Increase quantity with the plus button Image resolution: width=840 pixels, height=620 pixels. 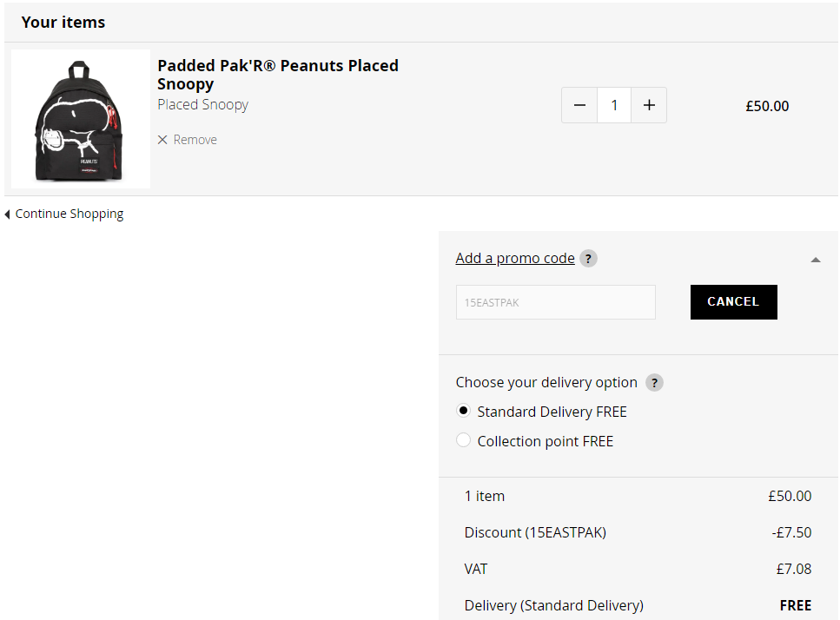click(649, 105)
